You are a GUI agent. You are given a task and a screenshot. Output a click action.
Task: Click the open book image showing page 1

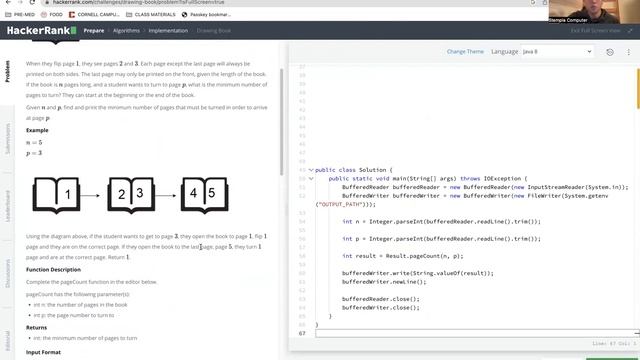[56, 195]
